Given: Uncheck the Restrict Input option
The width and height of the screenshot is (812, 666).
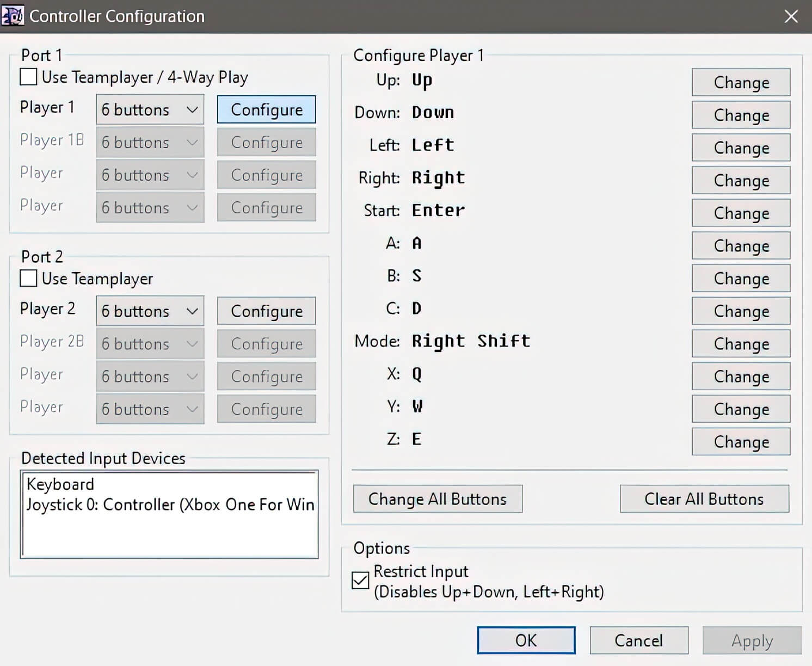Looking at the screenshot, I should (x=360, y=581).
